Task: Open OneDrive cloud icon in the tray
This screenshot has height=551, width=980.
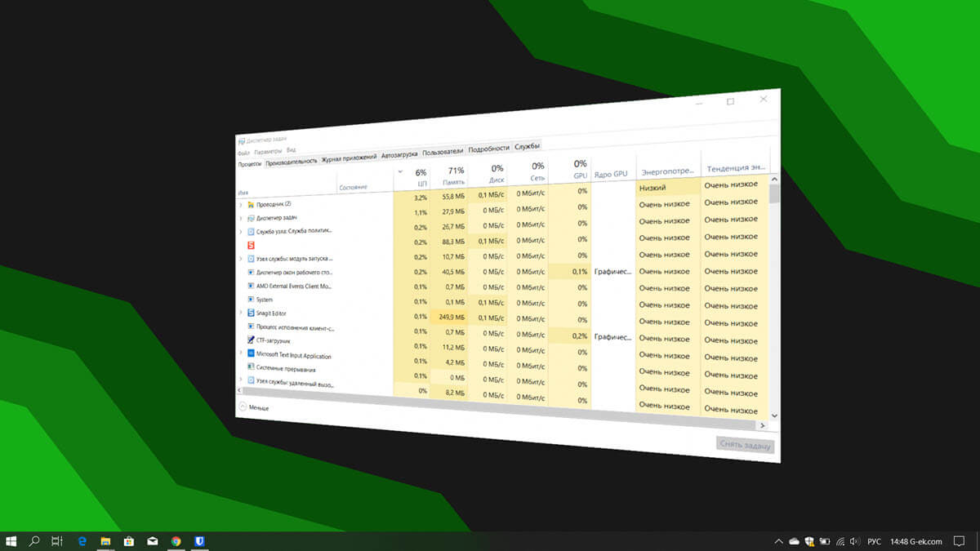Action: pos(794,541)
